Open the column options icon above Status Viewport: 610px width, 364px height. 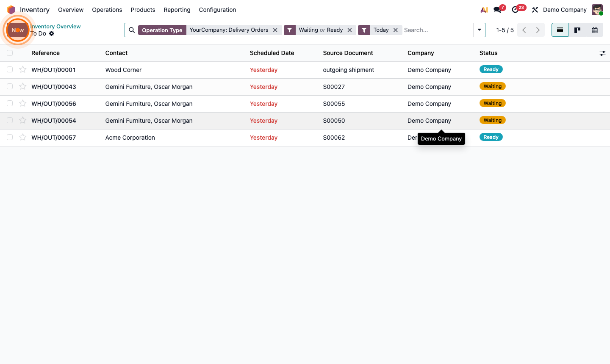coord(602,53)
